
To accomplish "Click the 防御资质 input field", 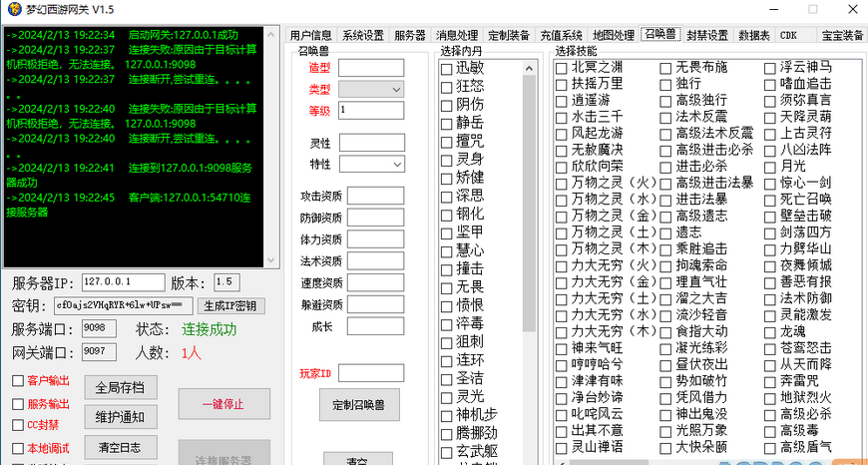I will (x=376, y=217).
